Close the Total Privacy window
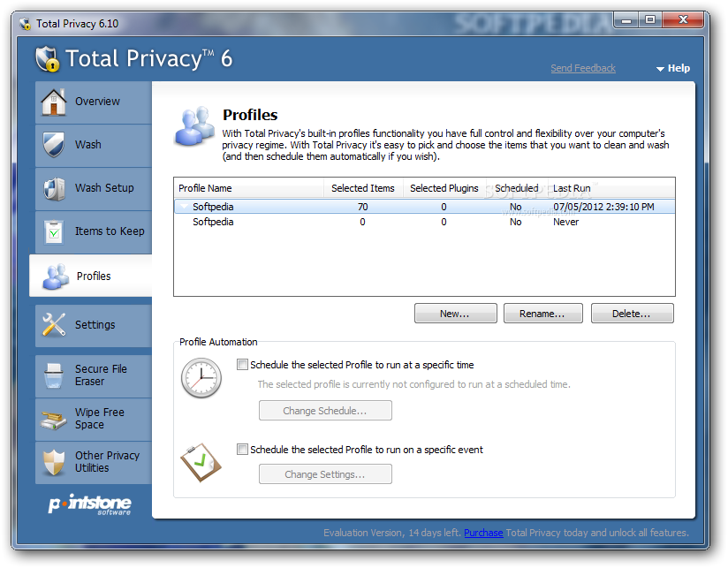 pos(683,20)
